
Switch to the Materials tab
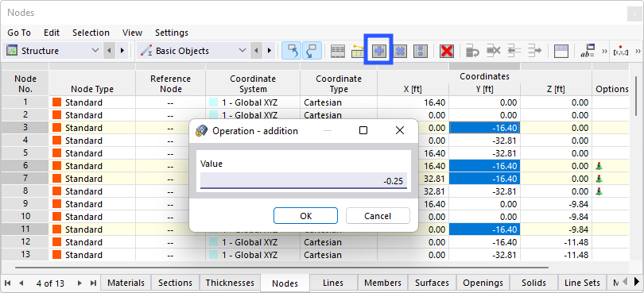pos(126,283)
